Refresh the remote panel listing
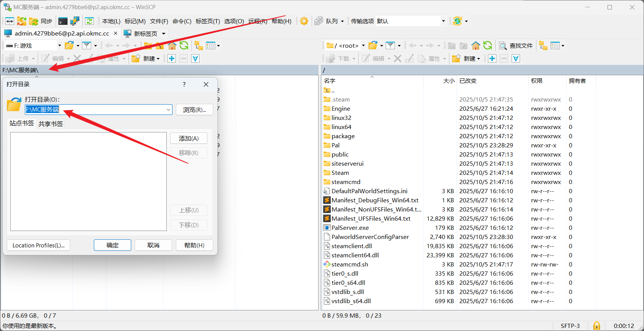The width and height of the screenshot is (644, 331). (488, 46)
